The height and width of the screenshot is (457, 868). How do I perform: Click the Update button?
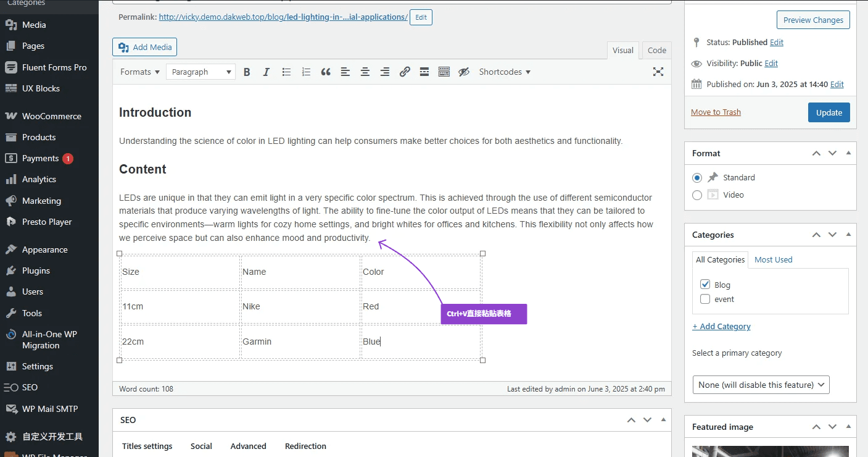(x=829, y=112)
